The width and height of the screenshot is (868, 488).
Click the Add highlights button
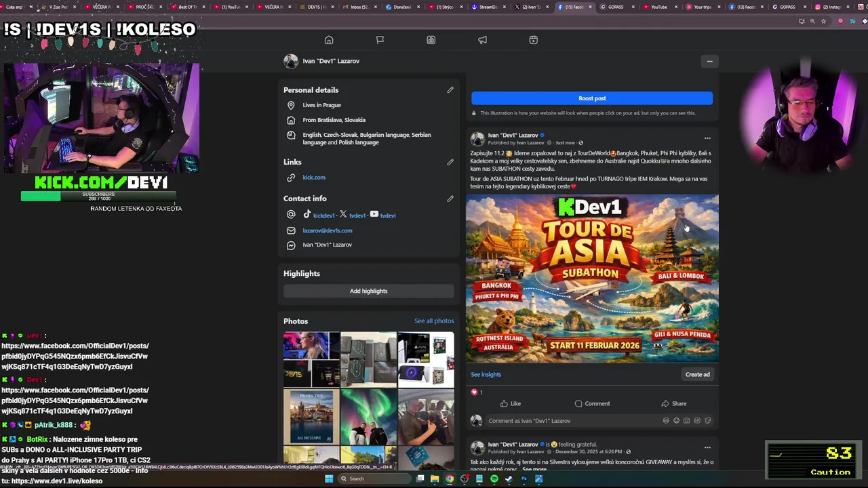click(369, 291)
